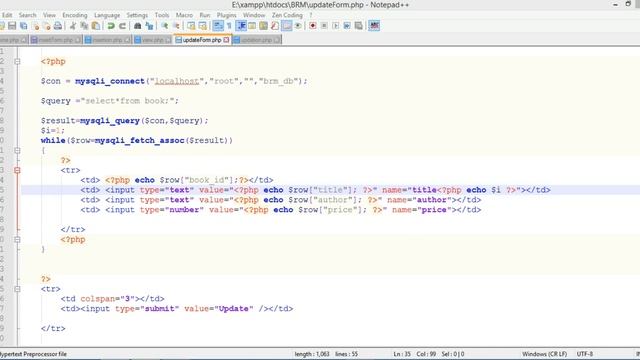
Task: Toggle Word Wrap in the toolbar
Action: [x=218, y=26]
